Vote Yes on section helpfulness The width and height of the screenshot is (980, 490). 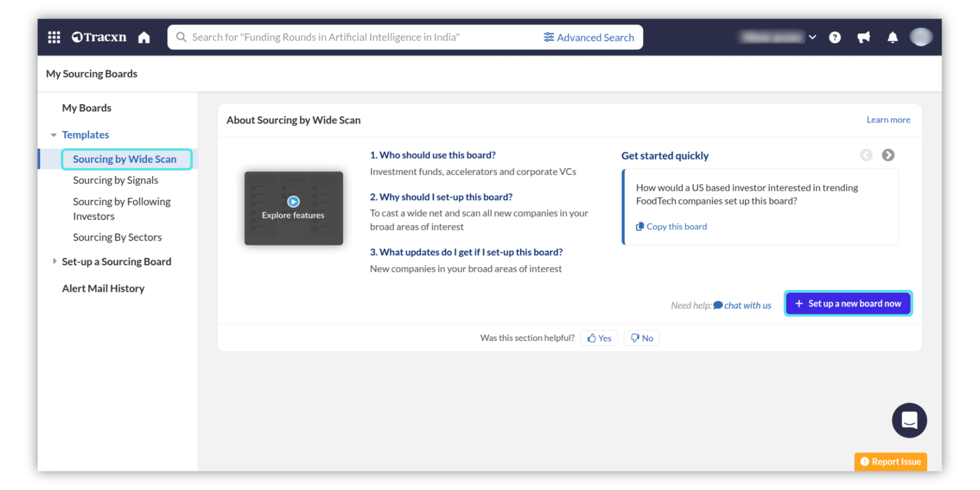pyautogui.click(x=599, y=338)
